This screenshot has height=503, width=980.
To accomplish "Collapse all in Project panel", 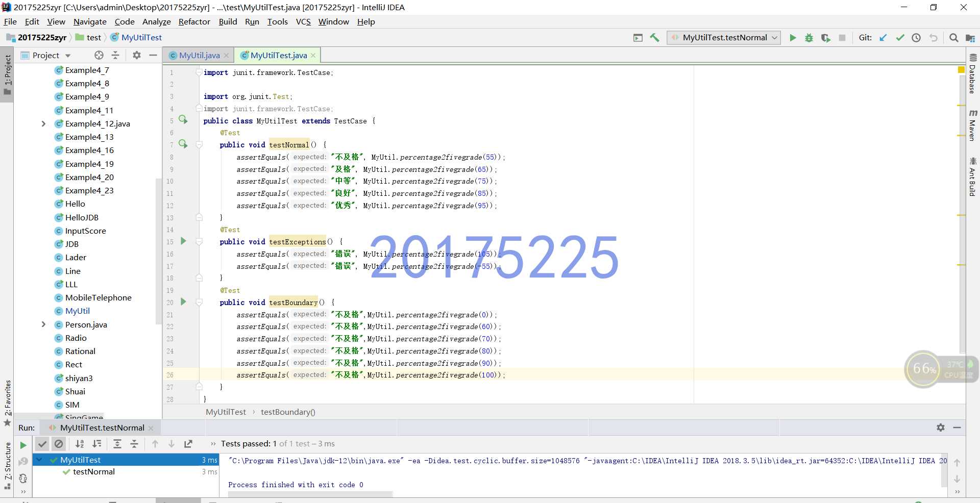I will pos(115,55).
